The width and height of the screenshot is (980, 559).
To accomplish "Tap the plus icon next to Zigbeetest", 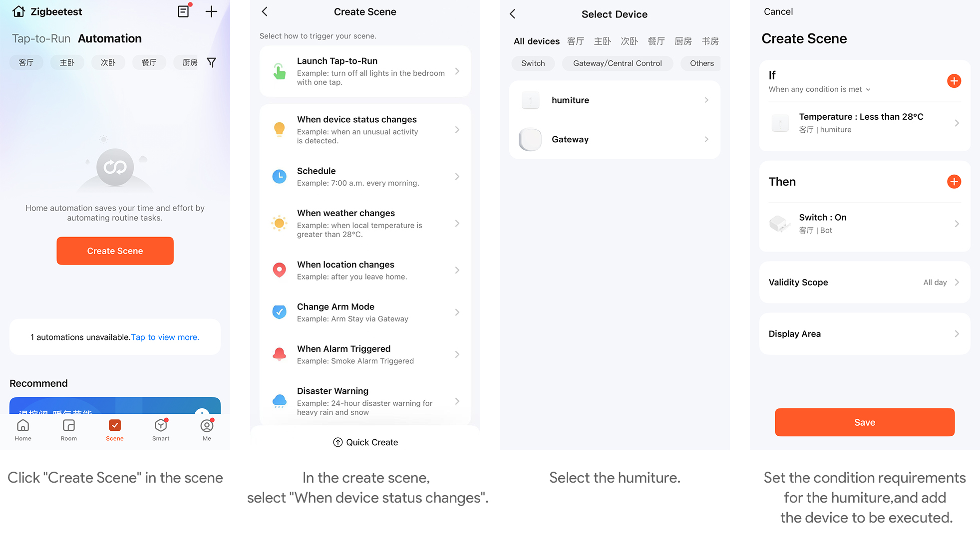I will [211, 11].
